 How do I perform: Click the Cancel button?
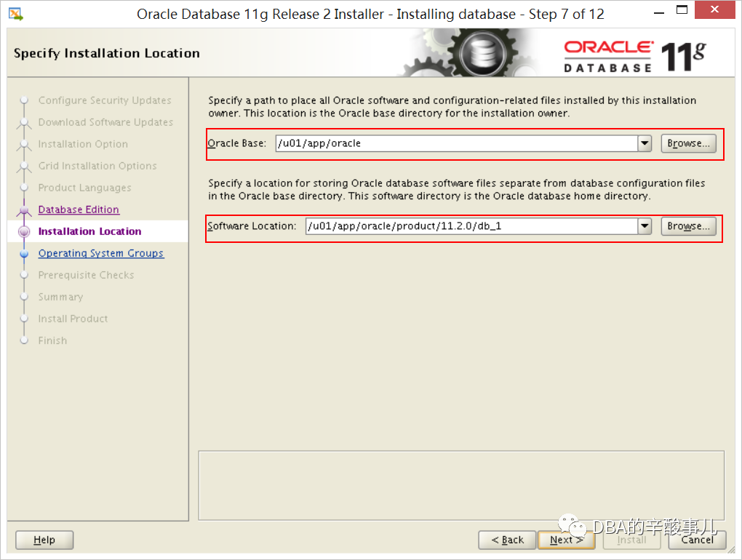click(697, 540)
